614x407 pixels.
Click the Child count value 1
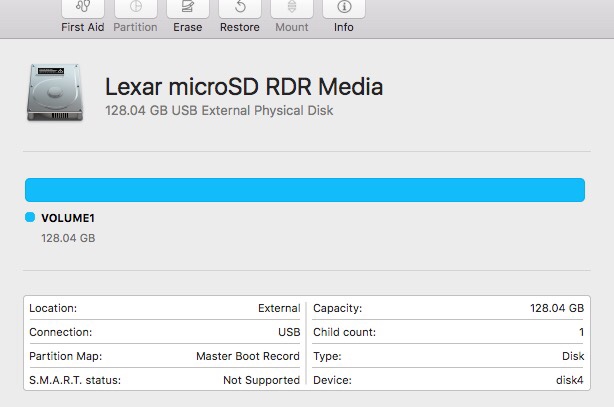coord(581,332)
